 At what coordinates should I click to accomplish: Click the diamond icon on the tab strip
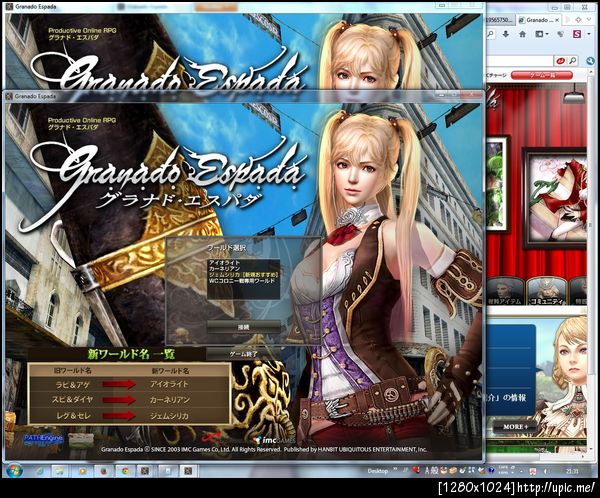578,20
